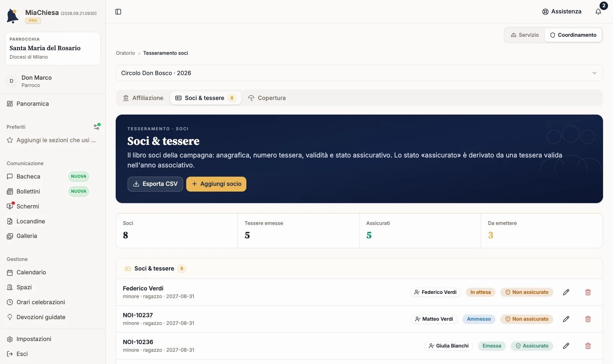Click the NOI-10237 card number
This screenshot has height=364, width=613.
point(138,315)
